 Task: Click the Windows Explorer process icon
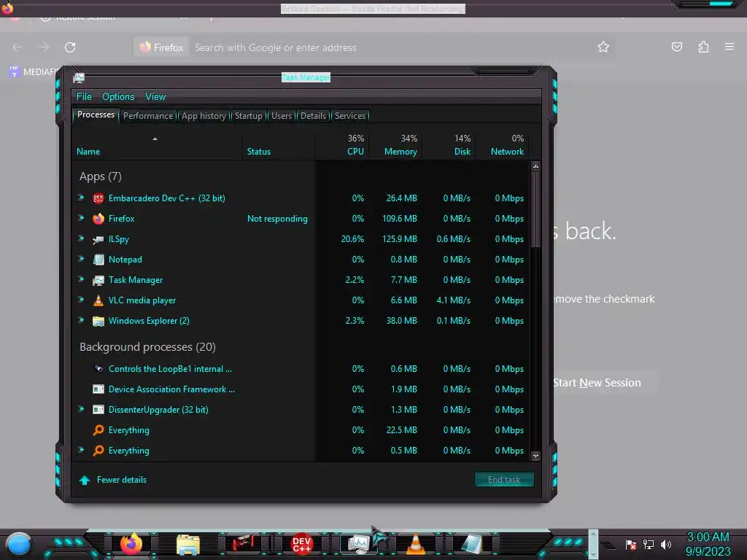[98, 321]
